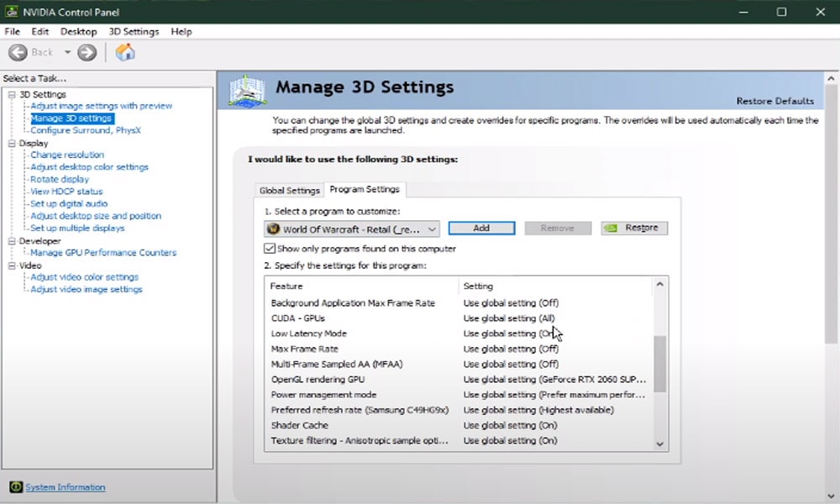Viewport: 840px width, 504px height.
Task: Open the Back history dropdown arrow
Action: click(x=67, y=52)
